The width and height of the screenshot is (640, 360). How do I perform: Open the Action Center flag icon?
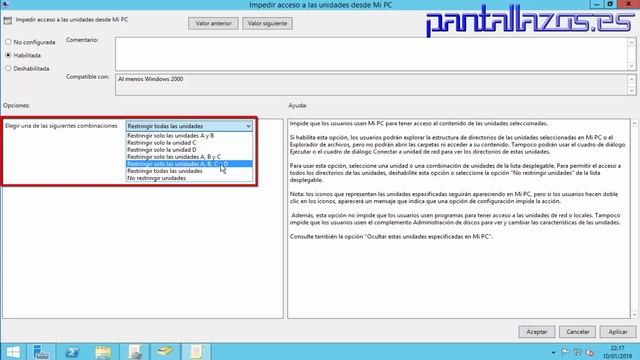tap(565, 352)
